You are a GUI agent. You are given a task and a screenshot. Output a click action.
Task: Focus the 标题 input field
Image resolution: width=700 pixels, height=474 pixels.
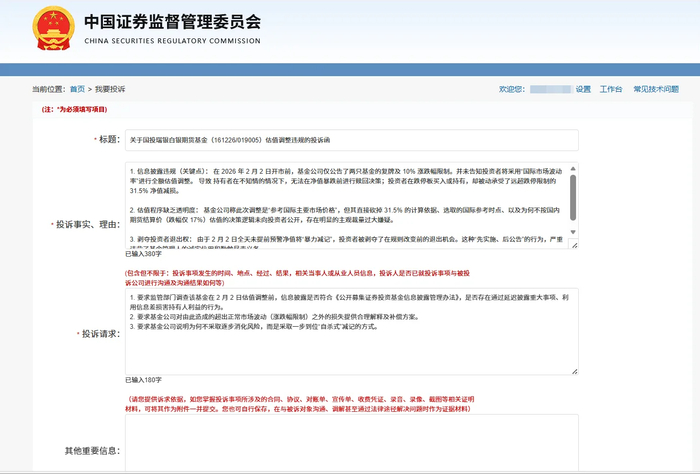click(x=352, y=140)
